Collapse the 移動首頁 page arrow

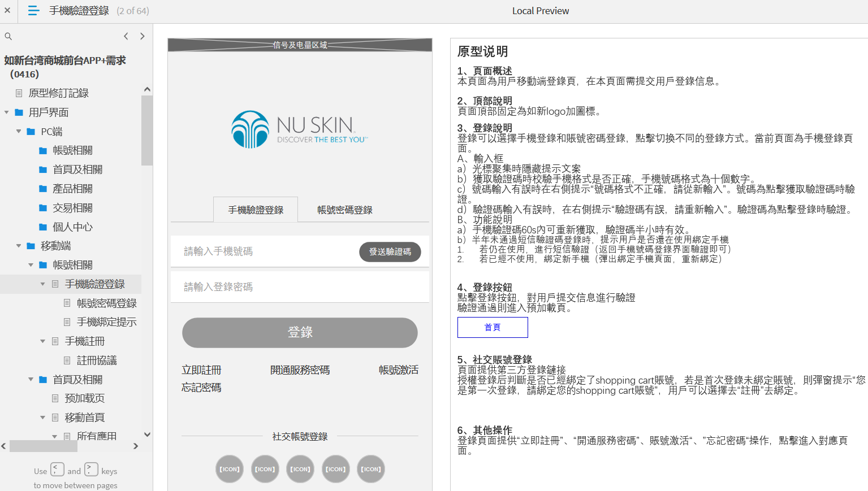click(x=42, y=418)
